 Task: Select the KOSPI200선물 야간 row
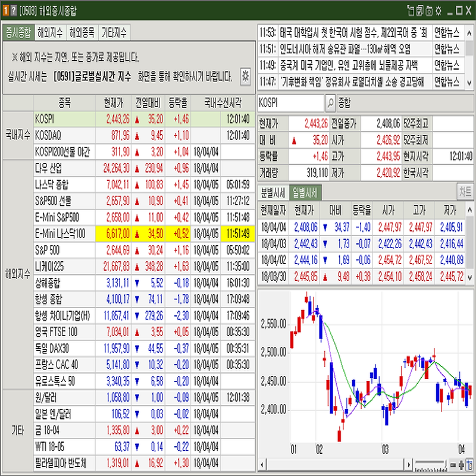point(144,152)
